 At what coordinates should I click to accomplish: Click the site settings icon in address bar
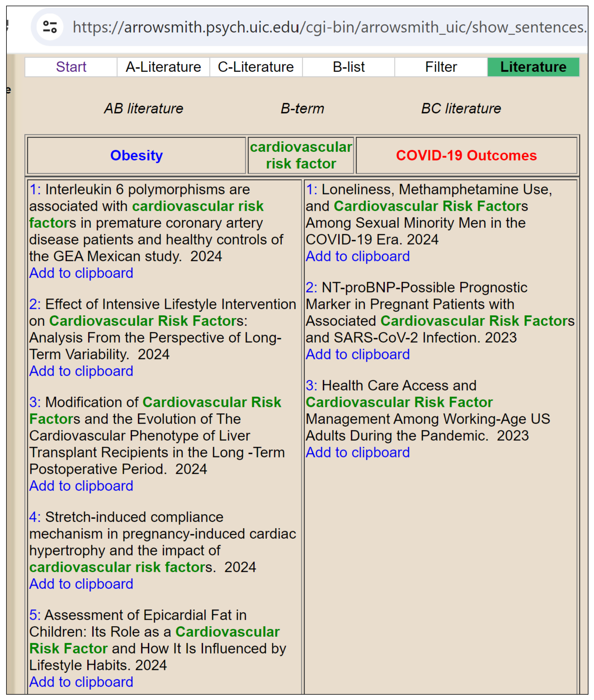click(50, 27)
